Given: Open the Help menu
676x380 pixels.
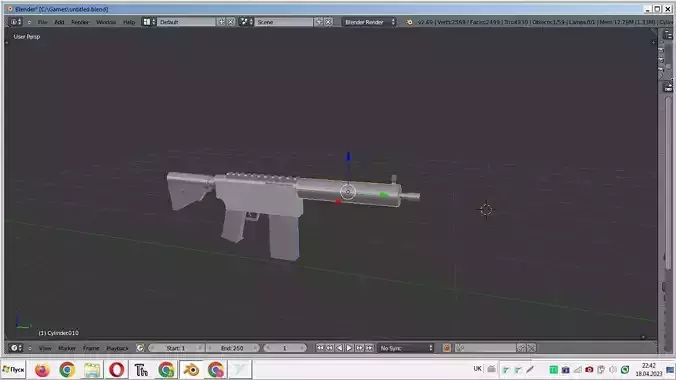Looking at the screenshot, I should click(129, 22).
